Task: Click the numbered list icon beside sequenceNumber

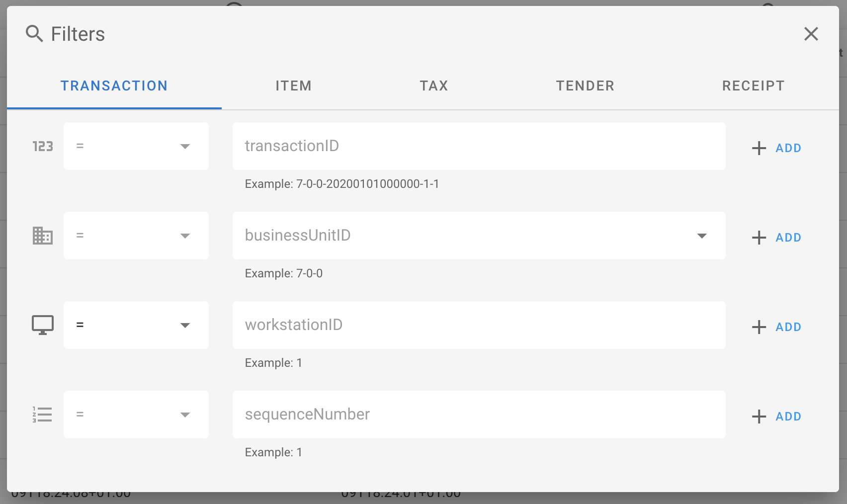Action: click(42, 414)
